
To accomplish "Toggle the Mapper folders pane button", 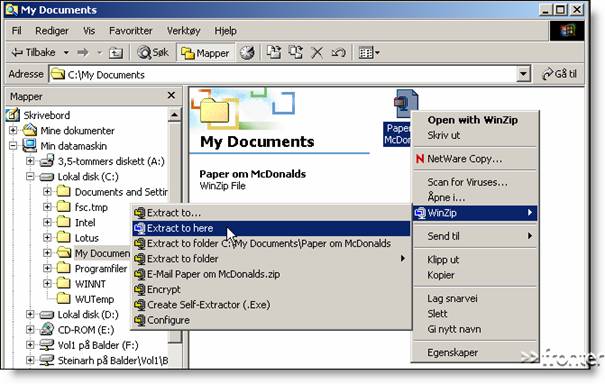I will 205,53.
